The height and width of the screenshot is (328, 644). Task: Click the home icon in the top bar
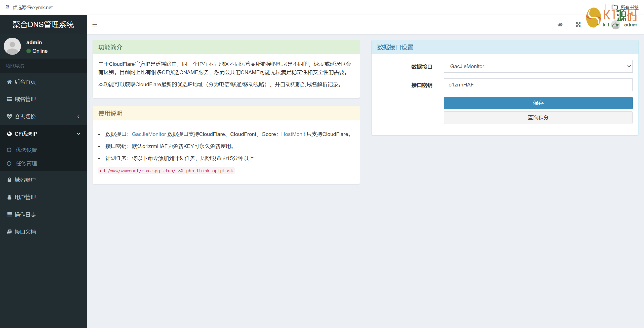click(x=560, y=25)
